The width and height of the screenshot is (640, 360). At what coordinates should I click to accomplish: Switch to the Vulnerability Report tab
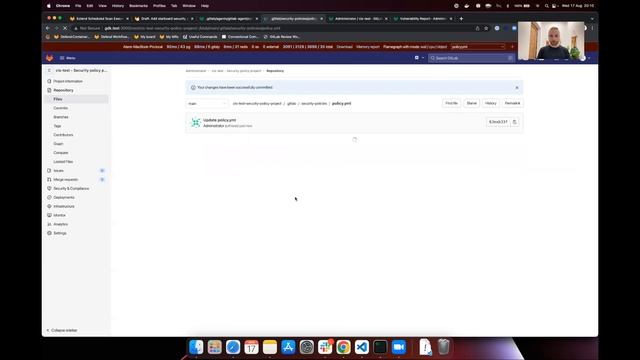point(423,18)
